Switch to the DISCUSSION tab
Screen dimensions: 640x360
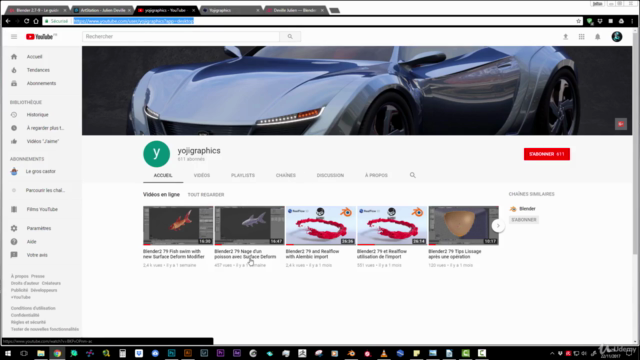pyautogui.click(x=330, y=176)
